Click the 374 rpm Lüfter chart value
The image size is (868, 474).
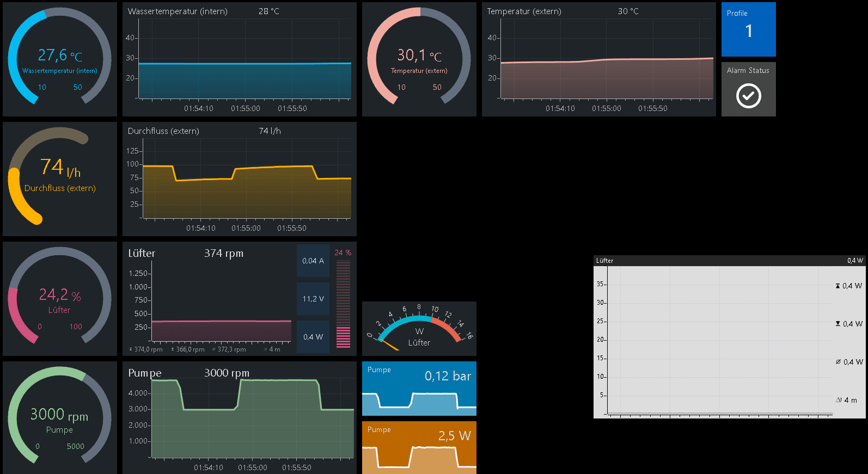[x=224, y=254]
